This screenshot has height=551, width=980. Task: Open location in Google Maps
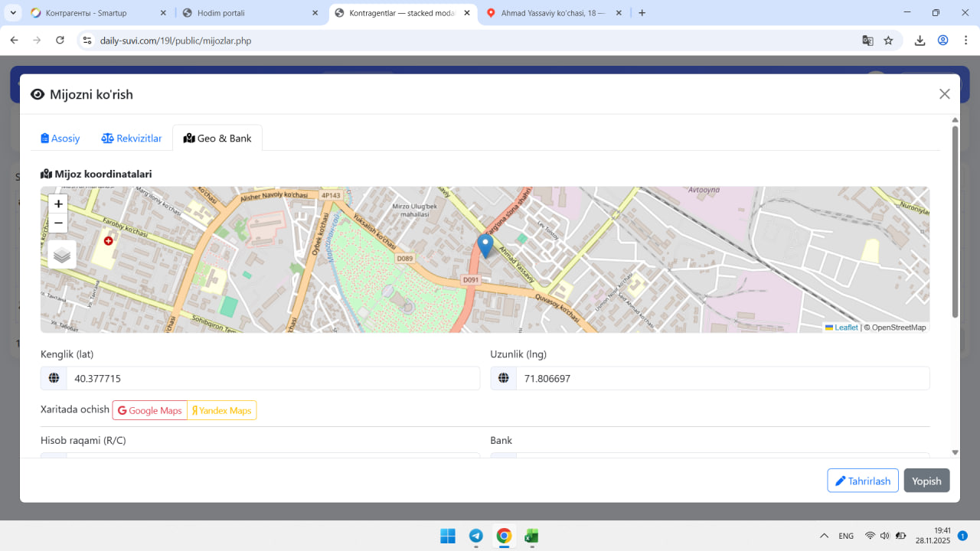coord(150,410)
